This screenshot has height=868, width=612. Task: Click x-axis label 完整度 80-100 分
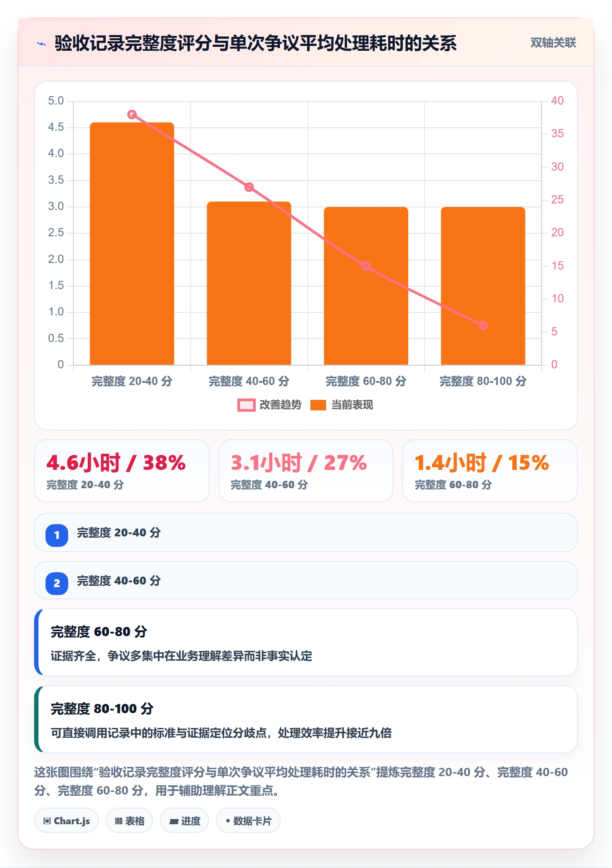pyautogui.click(x=483, y=381)
